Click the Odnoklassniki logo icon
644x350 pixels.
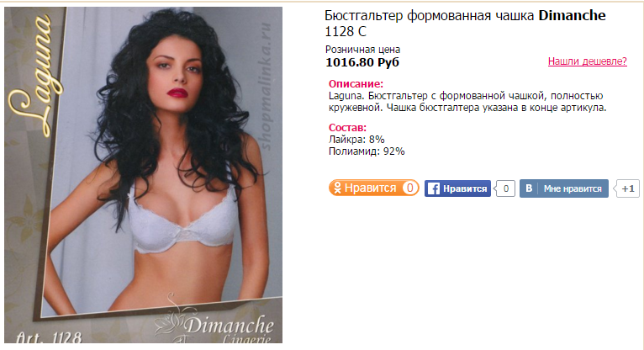pyautogui.click(x=337, y=188)
